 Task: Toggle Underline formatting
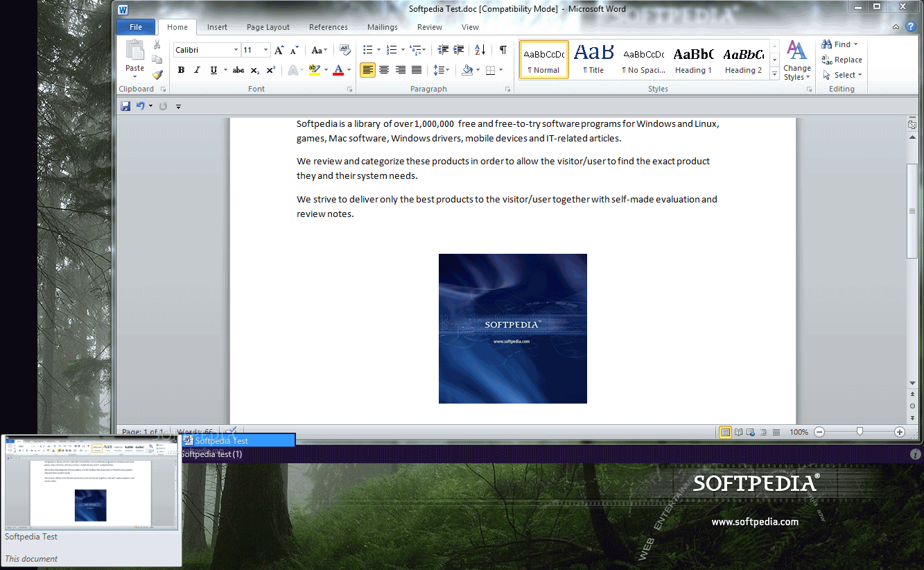(x=213, y=70)
